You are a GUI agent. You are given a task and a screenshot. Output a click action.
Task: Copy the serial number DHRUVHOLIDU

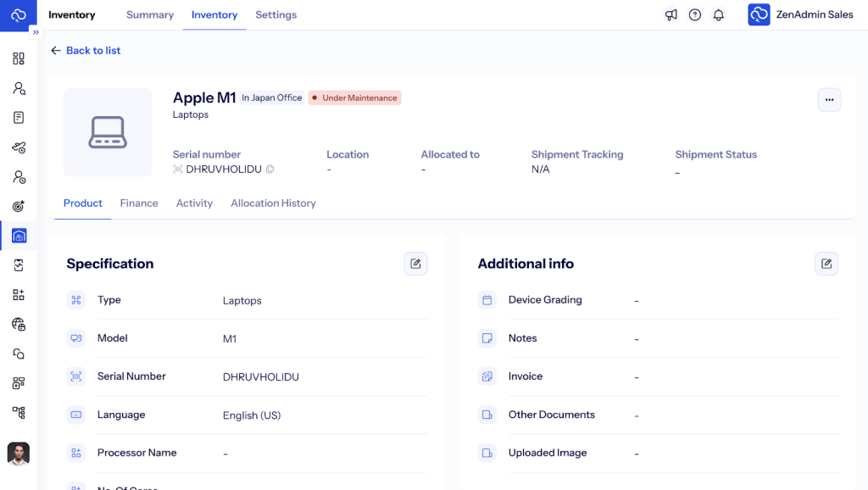[270, 170]
